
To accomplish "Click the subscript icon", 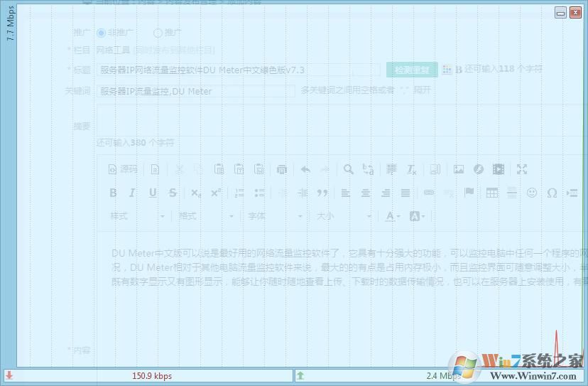I will pyautogui.click(x=196, y=193).
